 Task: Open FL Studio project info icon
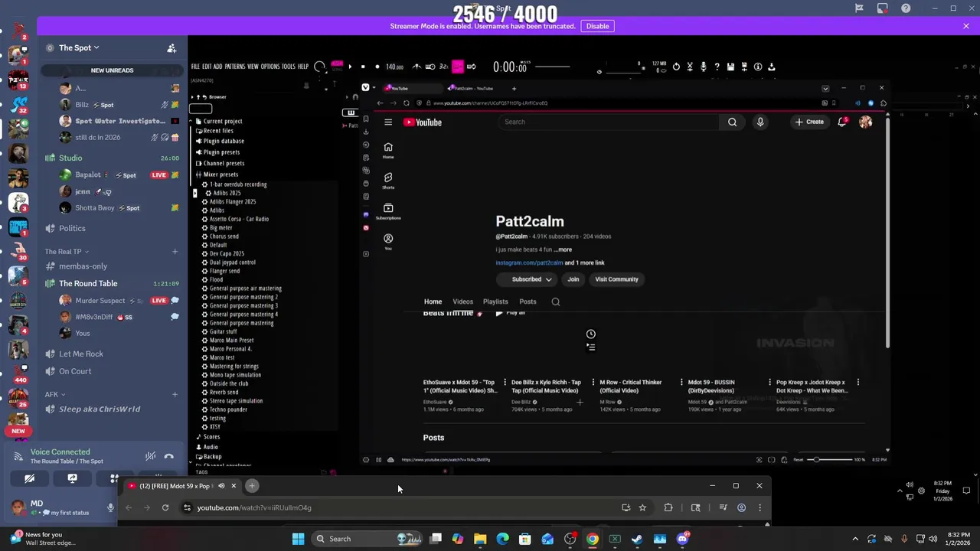(x=758, y=67)
